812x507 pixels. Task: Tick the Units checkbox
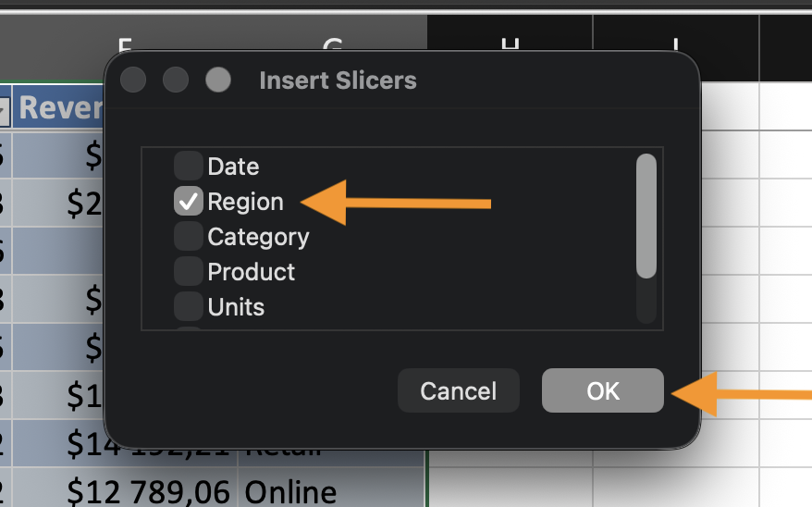189,307
